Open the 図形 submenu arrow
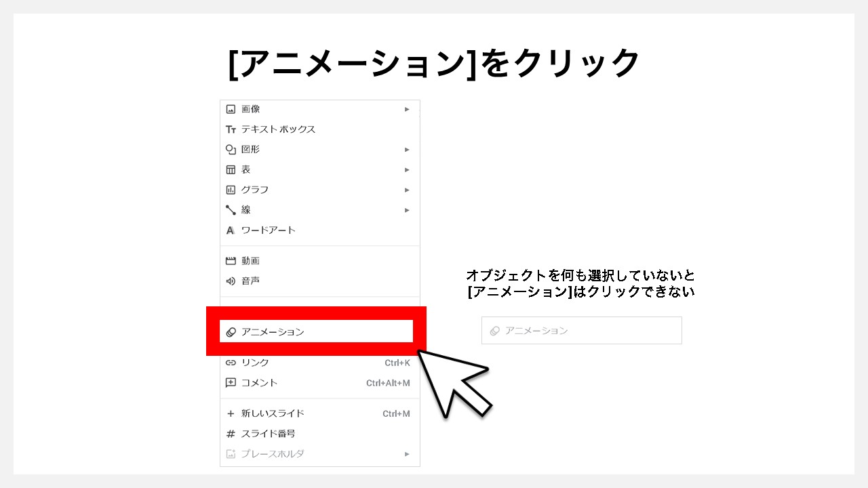The width and height of the screenshot is (868, 488). pyautogui.click(x=407, y=149)
